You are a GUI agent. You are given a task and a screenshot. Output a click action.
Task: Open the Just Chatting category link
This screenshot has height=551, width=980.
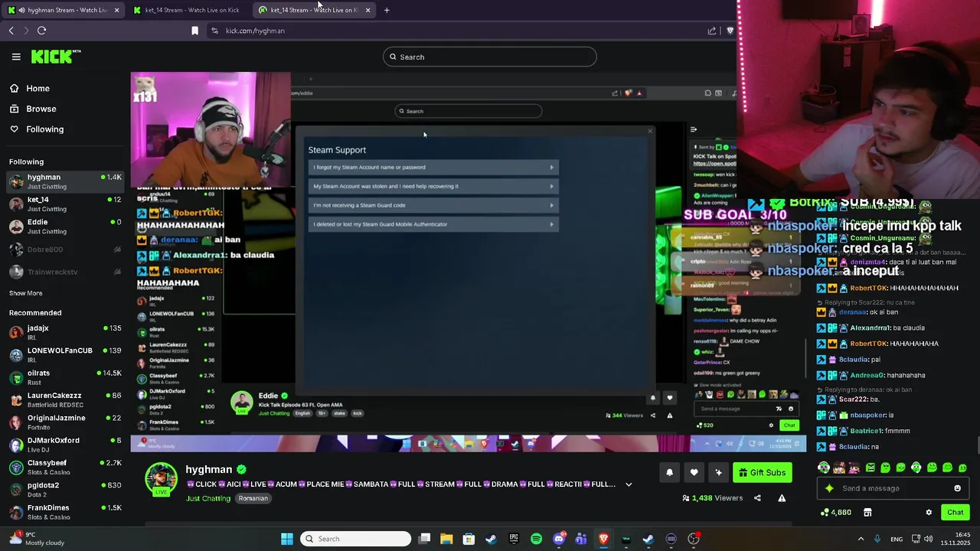(208, 498)
